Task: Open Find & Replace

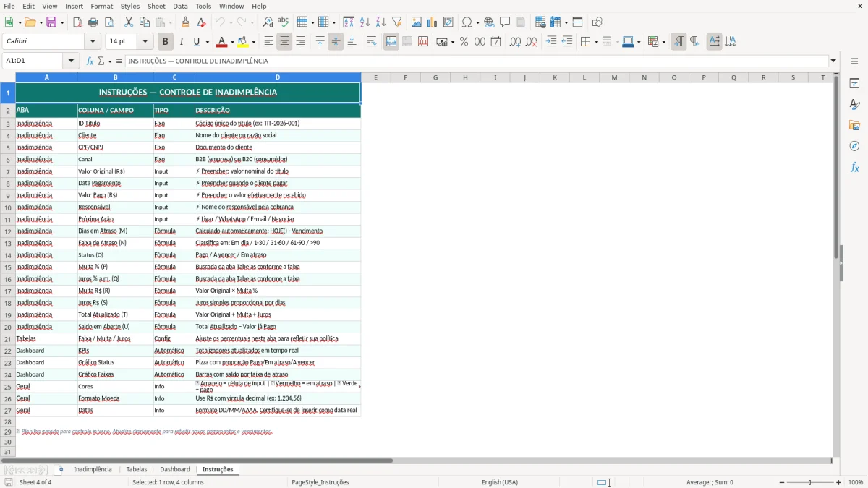Action: 268,22
